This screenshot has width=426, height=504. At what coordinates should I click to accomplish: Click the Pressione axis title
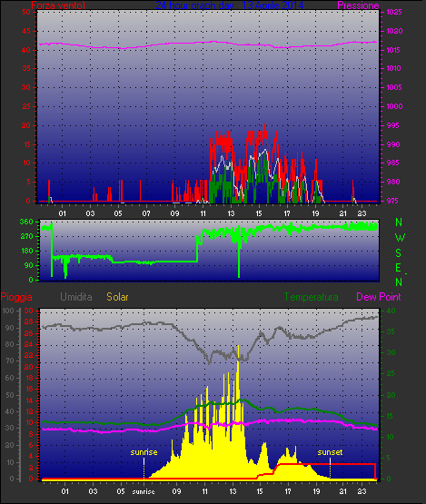358,5
